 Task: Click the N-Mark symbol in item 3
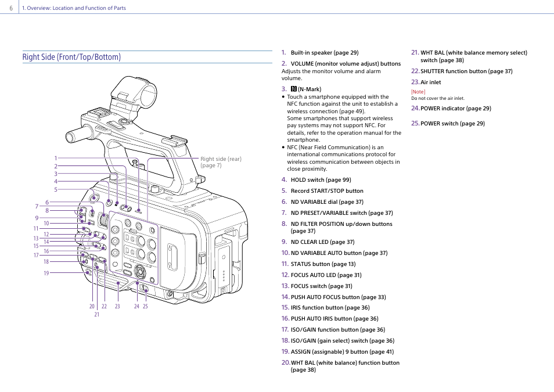pos(293,89)
